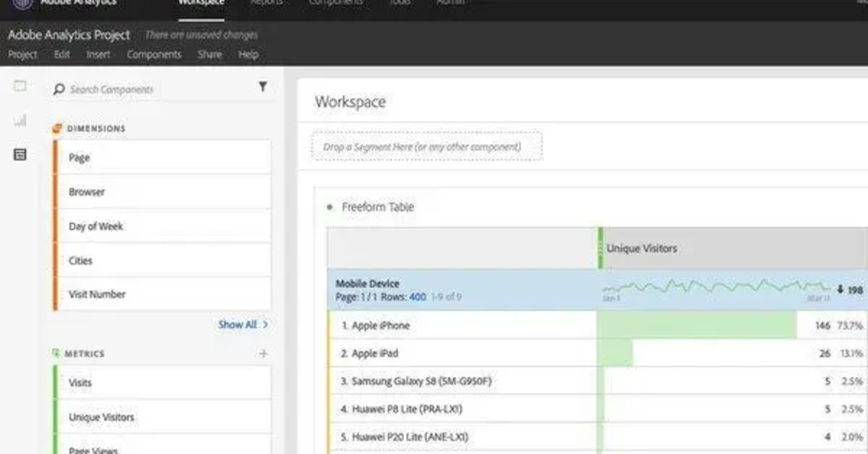Click the segment drop zone box
The image size is (868, 454).
point(426,147)
